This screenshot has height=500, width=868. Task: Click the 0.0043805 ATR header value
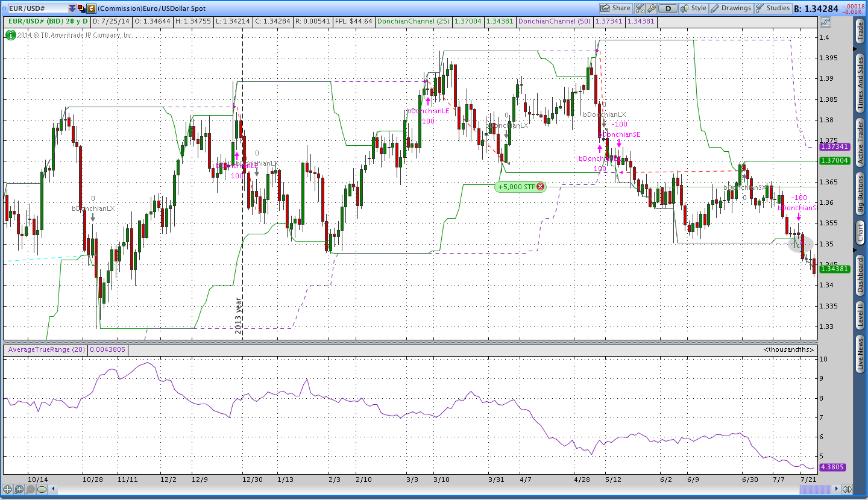pos(108,349)
